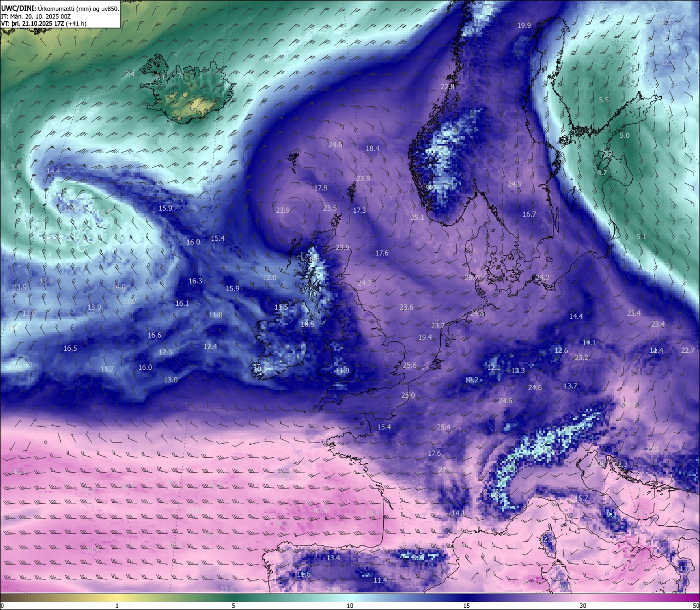The height and width of the screenshot is (610, 700).
Task: Click the 30 label on the colour scale
Action: pos(583,606)
